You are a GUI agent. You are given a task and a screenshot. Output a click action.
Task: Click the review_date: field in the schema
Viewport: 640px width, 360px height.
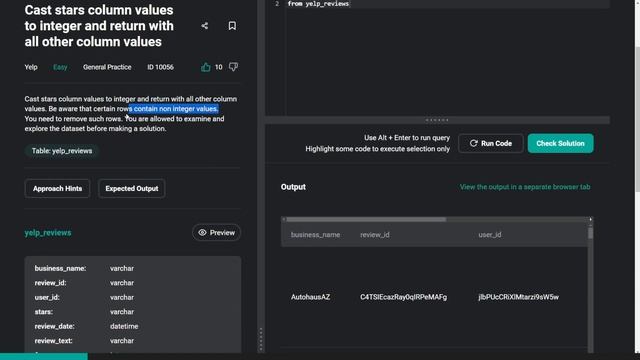pos(54,327)
